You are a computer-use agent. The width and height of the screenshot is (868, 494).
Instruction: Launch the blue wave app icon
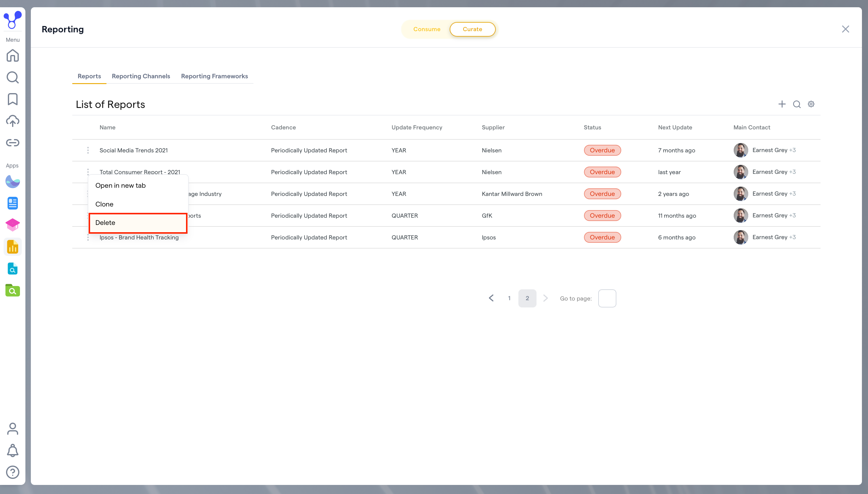click(x=13, y=181)
